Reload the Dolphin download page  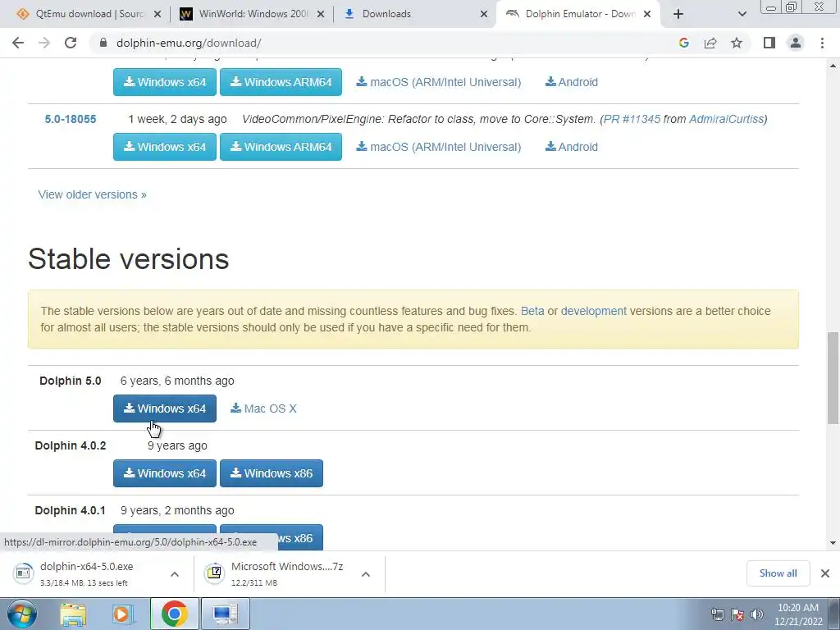coord(71,43)
